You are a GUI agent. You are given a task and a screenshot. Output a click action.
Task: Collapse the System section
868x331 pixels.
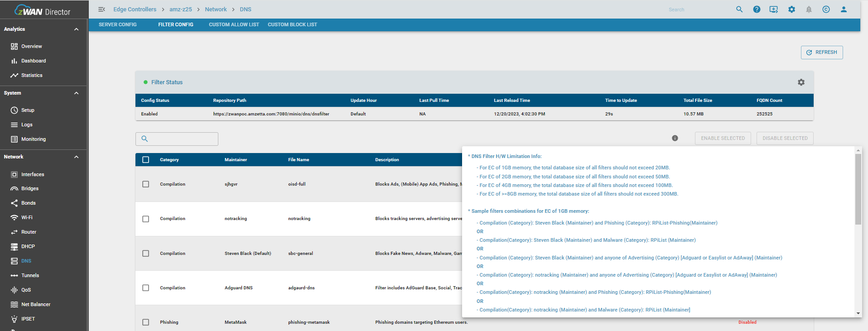click(x=76, y=93)
